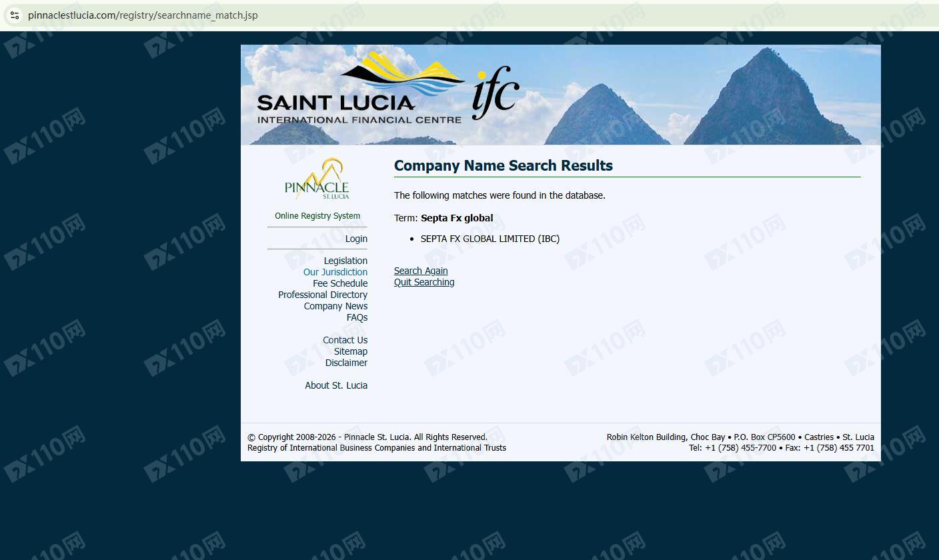The image size is (939, 560).
Task: Click the Online Registry System label
Action: click(317, 216)
